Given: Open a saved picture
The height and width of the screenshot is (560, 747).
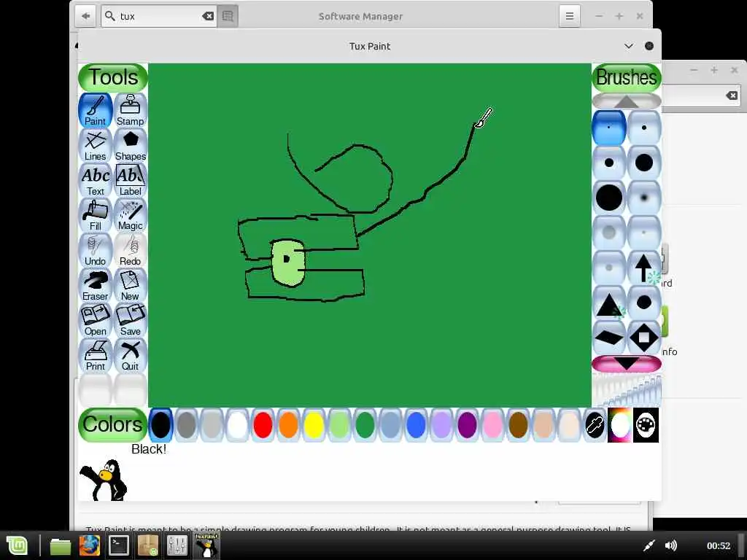Looking at the screenshot, I should pos(96,320).
